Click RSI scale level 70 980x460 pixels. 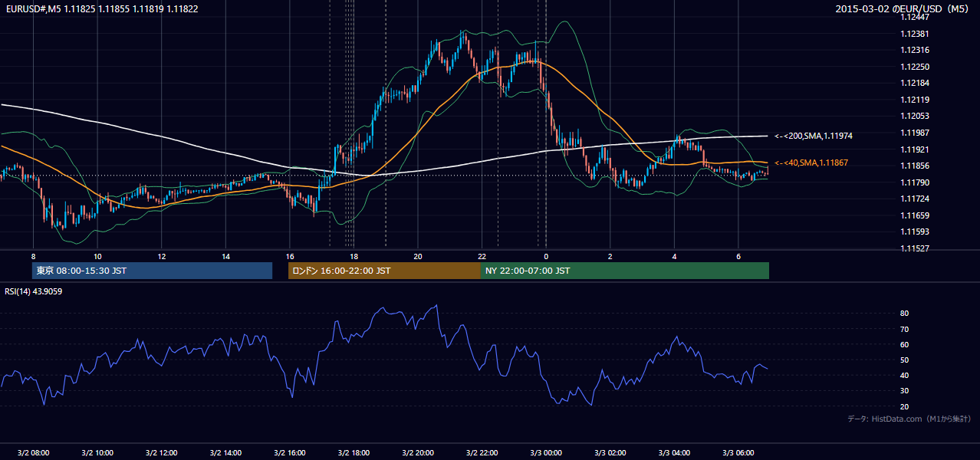[x=904, y=329]
